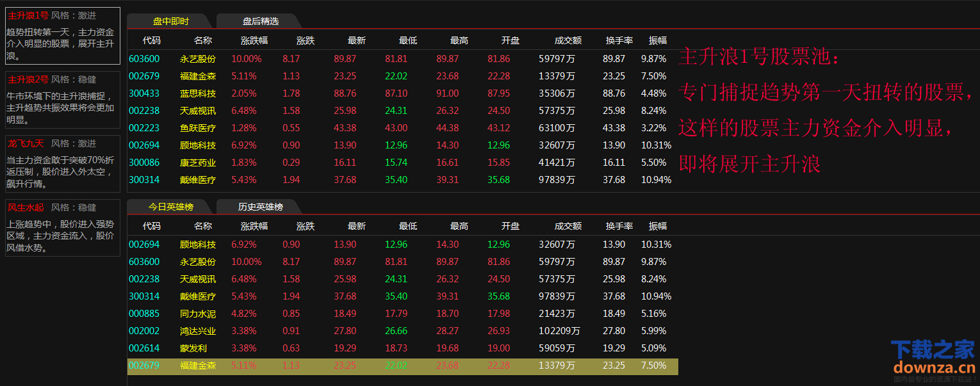Select 鸿达兴业 row in lower table

[198, 331]
